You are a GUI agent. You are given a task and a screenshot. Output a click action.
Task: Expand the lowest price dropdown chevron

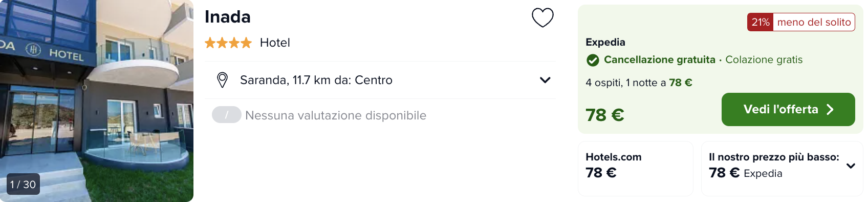pyautogui.click(x=851, y=166)
